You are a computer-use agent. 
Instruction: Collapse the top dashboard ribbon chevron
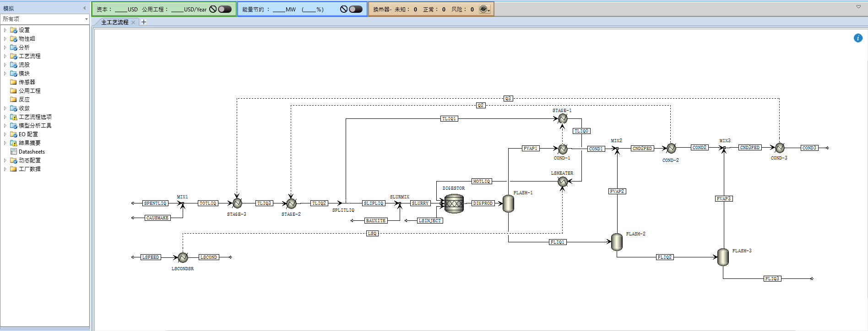click(858, 7)
